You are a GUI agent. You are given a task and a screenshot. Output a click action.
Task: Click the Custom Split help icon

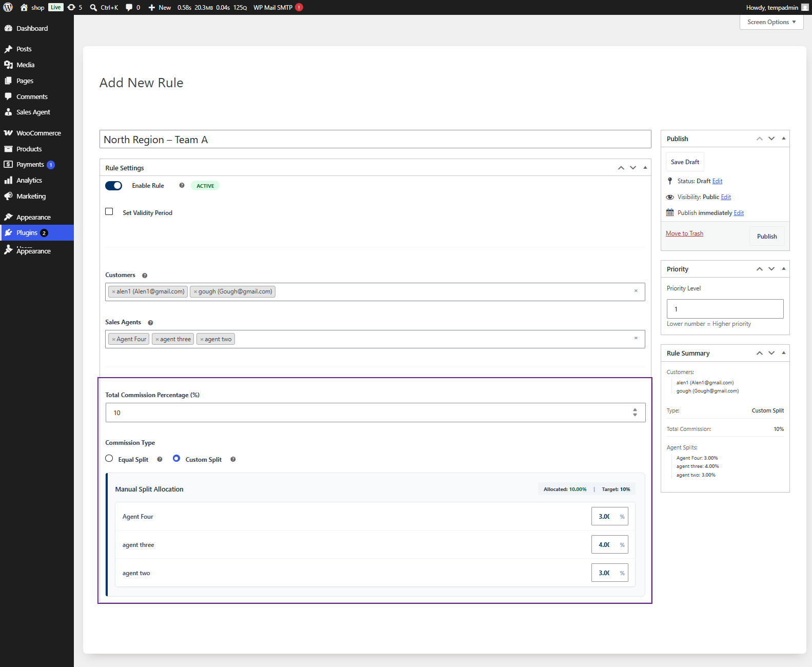tap(233, 459)
